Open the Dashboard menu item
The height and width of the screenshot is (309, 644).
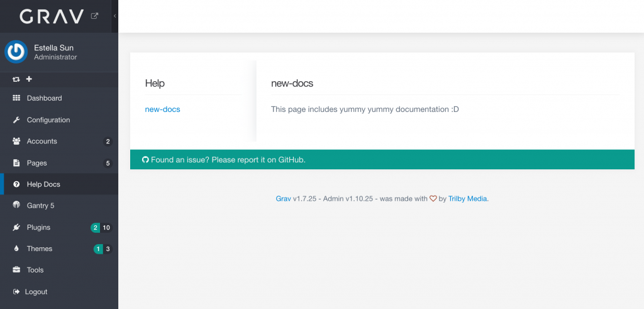tap(59, 98)
